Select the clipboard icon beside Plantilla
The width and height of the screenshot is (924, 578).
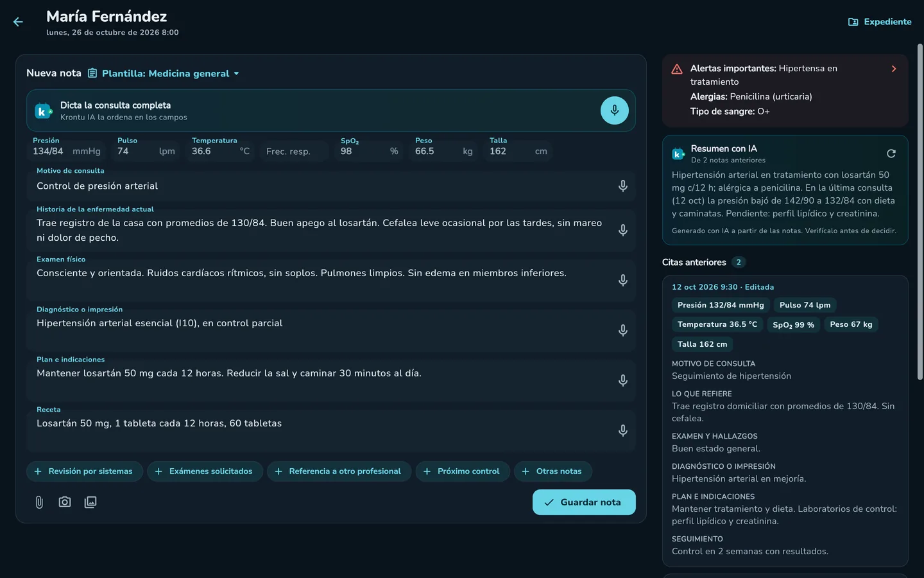pyautogui.click(x=92, y=73)
